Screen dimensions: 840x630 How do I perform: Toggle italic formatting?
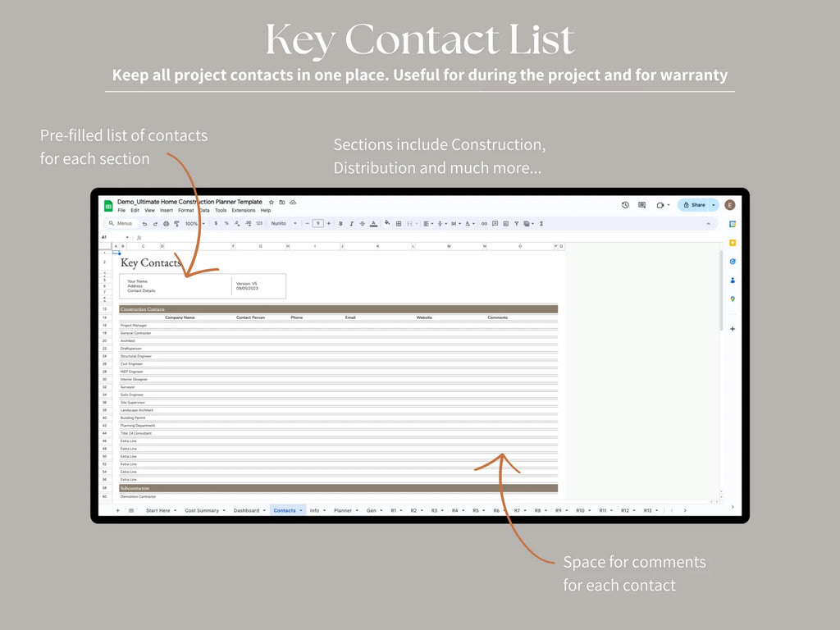click(351, 223)
